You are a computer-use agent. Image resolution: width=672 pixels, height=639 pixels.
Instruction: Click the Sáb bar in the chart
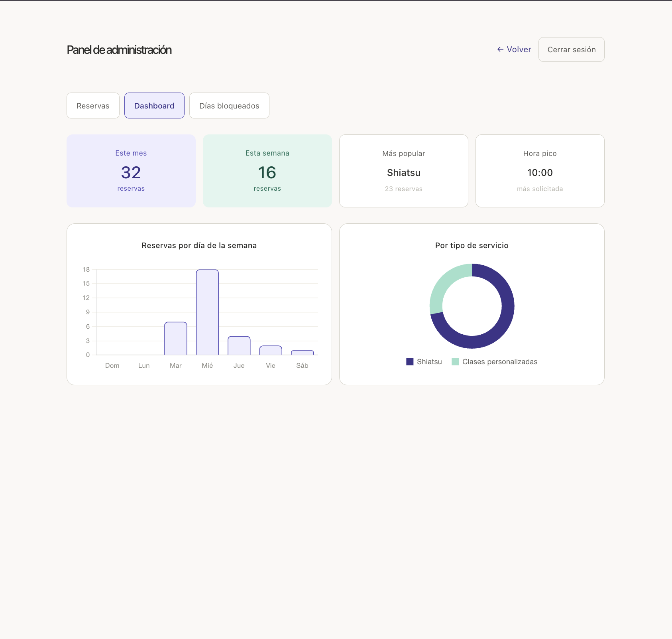[x=303, y=353]
